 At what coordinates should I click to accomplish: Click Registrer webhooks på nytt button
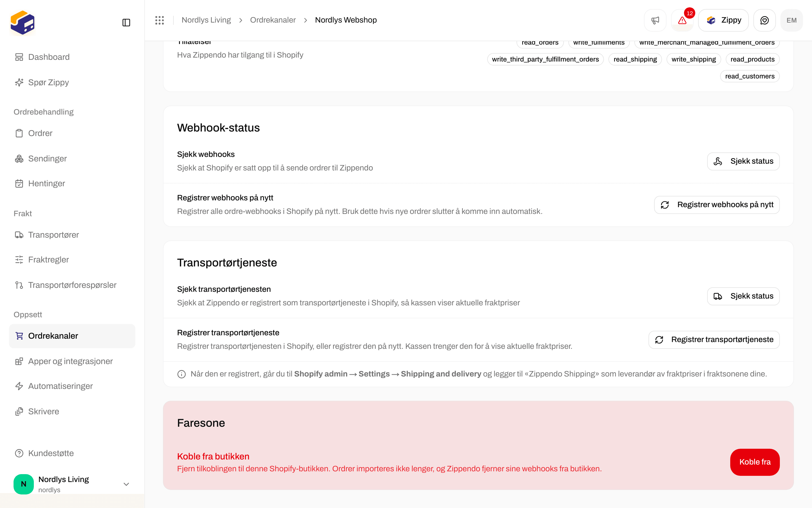coord(717,205)
